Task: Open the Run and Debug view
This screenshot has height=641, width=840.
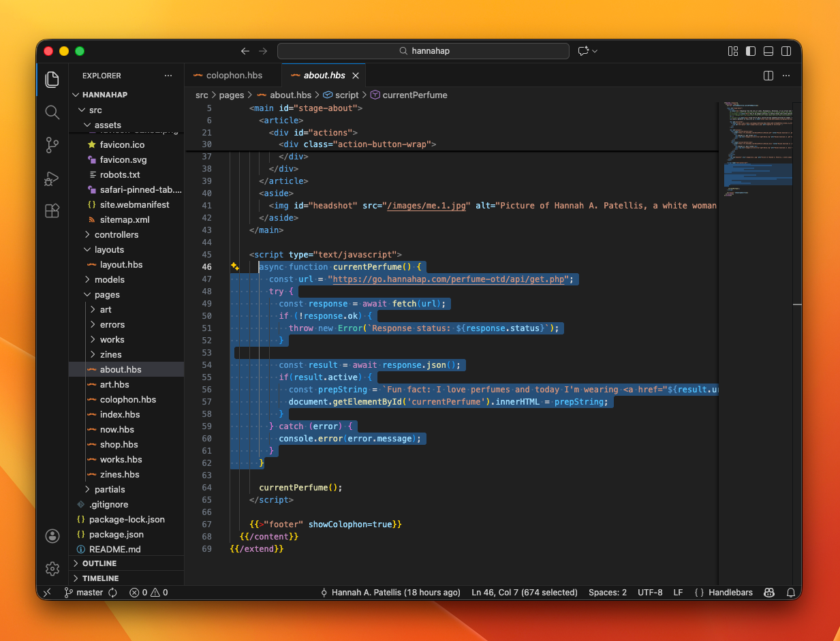Action: point(52,178)
